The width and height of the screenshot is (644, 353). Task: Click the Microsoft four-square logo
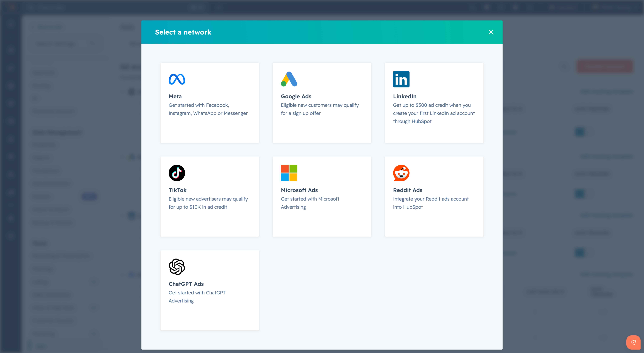click(289, 173)
